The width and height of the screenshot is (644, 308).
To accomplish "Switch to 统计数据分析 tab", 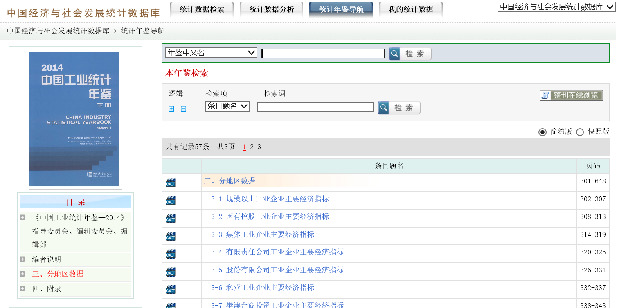I will point(272,9).
